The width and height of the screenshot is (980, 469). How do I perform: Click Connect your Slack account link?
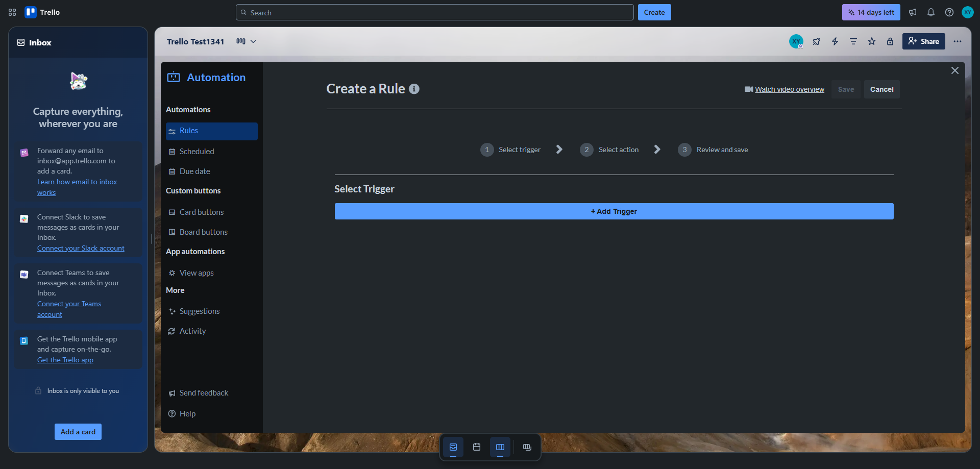click(81, 248)
